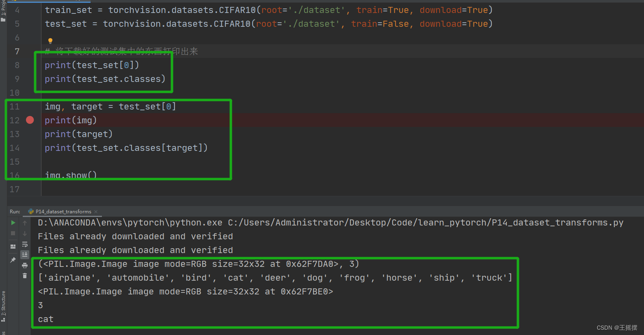Screen dimensions: 644x335
Task: Click the Chinese comment on line 7
Action: coord(121,51)
